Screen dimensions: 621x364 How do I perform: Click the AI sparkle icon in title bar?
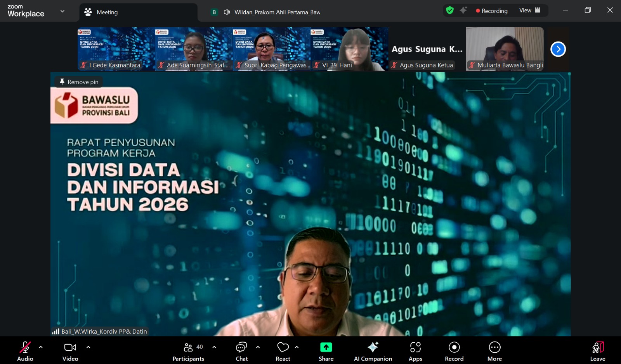[463, 10]
